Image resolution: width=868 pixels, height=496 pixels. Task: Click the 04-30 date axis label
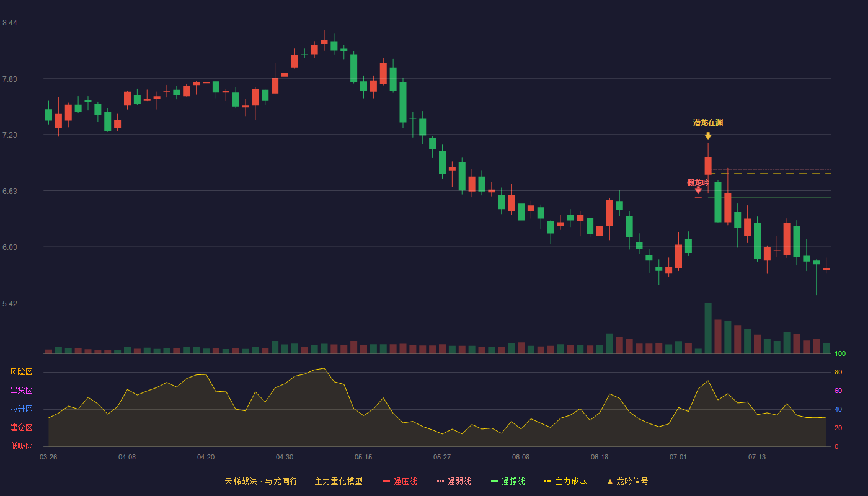pos(285,457)
